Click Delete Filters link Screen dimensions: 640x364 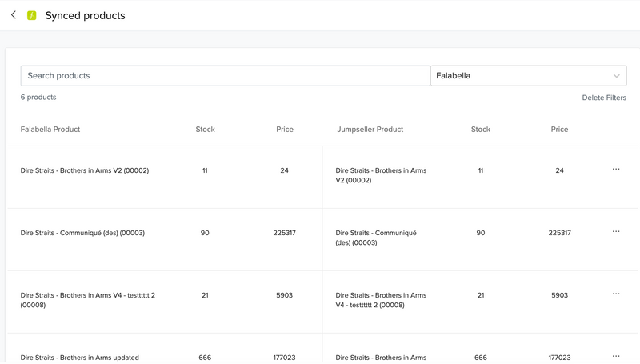tap(603, 98)
